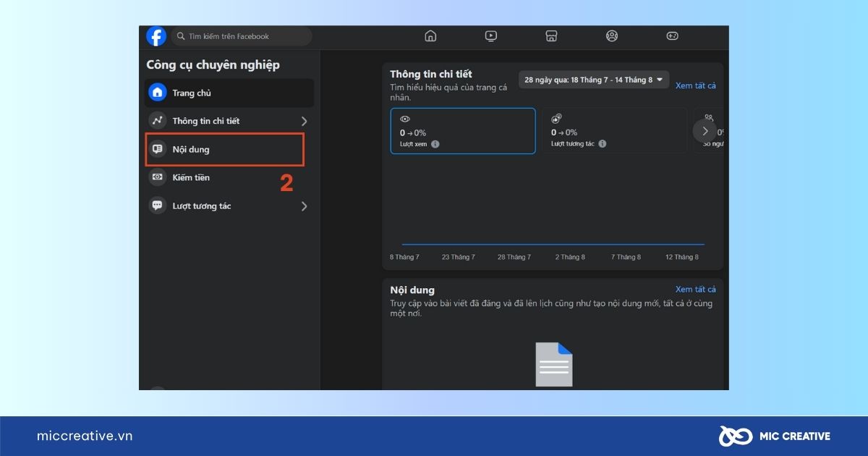This screenshot has width=868, height=456.
Task: Click the 7 Tháng 8 chart label
Action: click(626, 257)
